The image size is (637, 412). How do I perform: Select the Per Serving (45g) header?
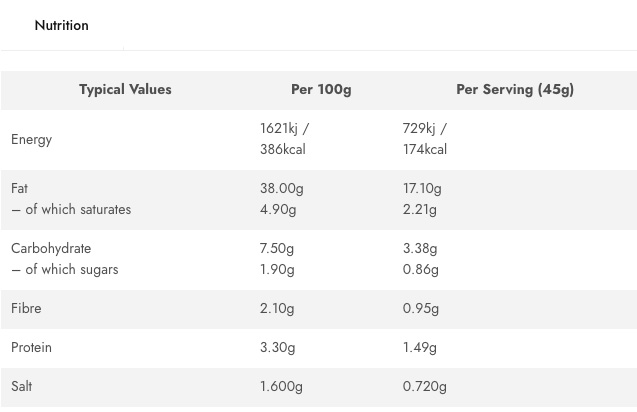coord(514,89)
